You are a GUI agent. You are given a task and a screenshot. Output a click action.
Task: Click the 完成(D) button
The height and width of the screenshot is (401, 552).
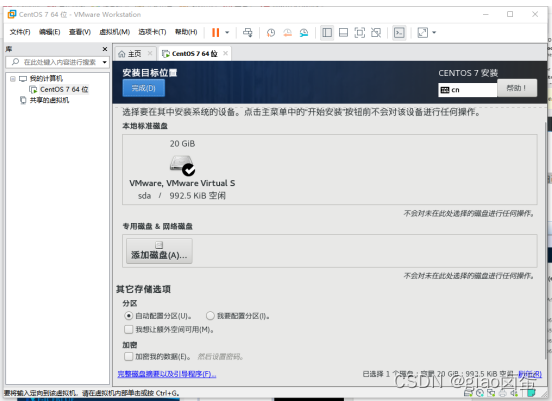coord(144,88)
